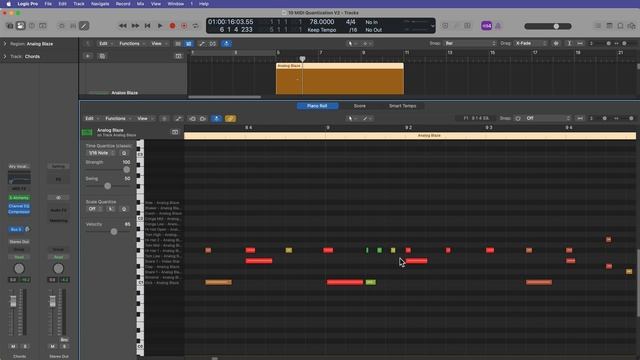Open the Piano Roll View menu
Image resolution: width=640 pixels, height=360 pixels.
pos(144,118)
